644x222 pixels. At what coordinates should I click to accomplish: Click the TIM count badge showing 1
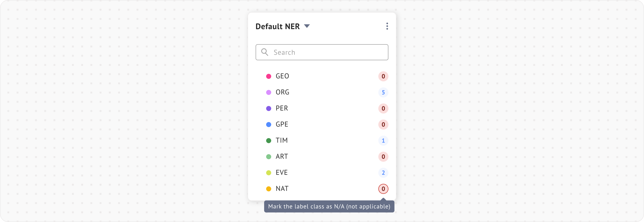tap(383, 141)
